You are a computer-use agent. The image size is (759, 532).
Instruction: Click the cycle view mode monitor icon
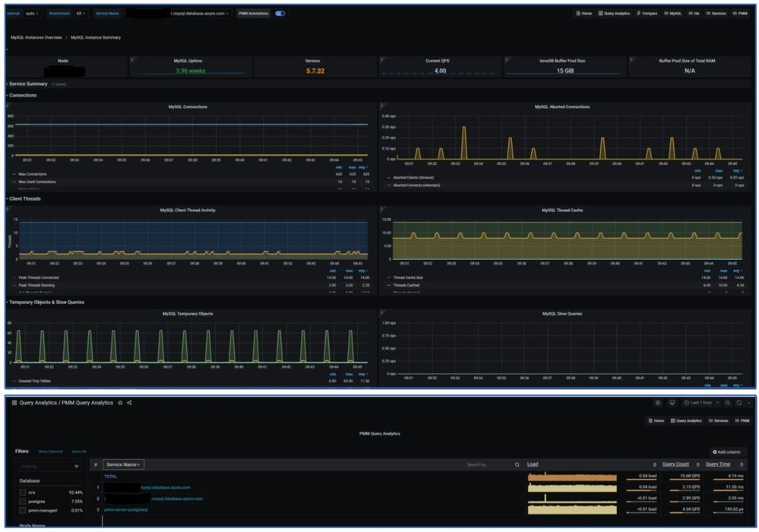coord(672,403)
